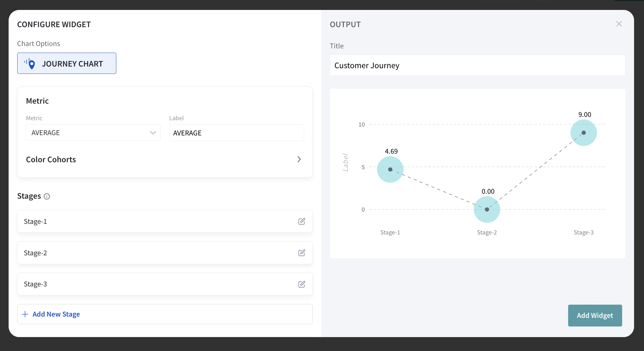Screen dimensions: 644x351
Task: Click the Metric dropdown chevron arrow
Action: [x=153, y=132]
